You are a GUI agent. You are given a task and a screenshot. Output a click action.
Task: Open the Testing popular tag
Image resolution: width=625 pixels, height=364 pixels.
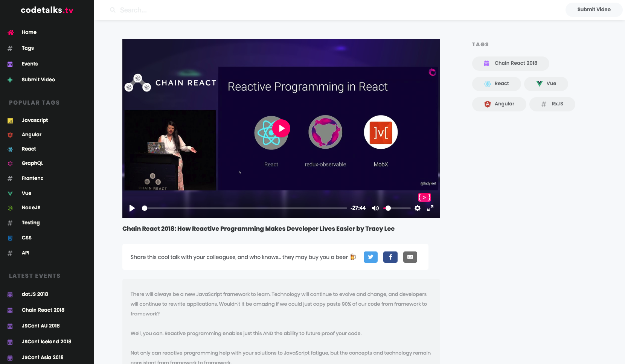point(30,223)
